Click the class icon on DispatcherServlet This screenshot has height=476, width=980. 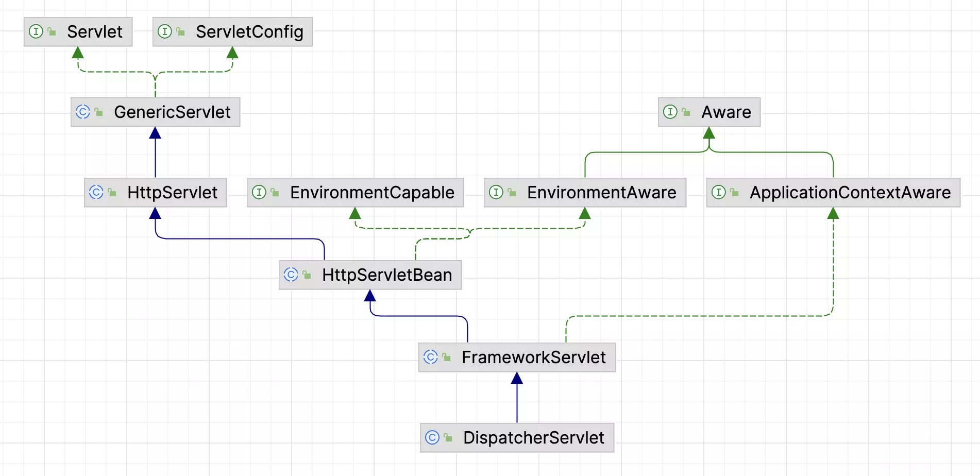click(x=432, y=437)
